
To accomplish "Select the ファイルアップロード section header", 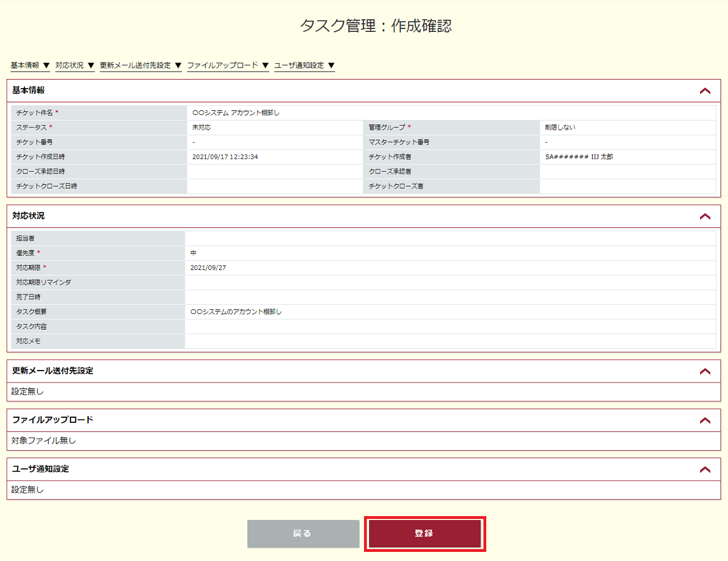I will pyautogui.click(x=363, y=421).
